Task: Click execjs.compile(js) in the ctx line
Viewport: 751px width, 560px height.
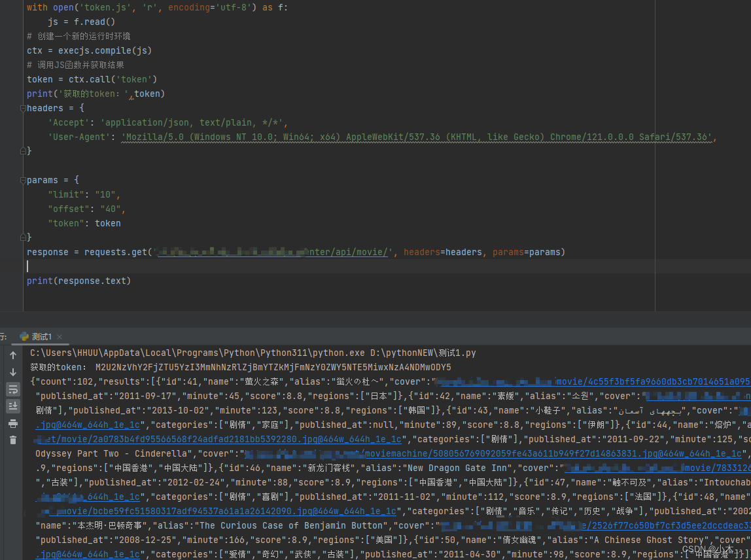Action: pyautogui.click(x=105, y=51)
